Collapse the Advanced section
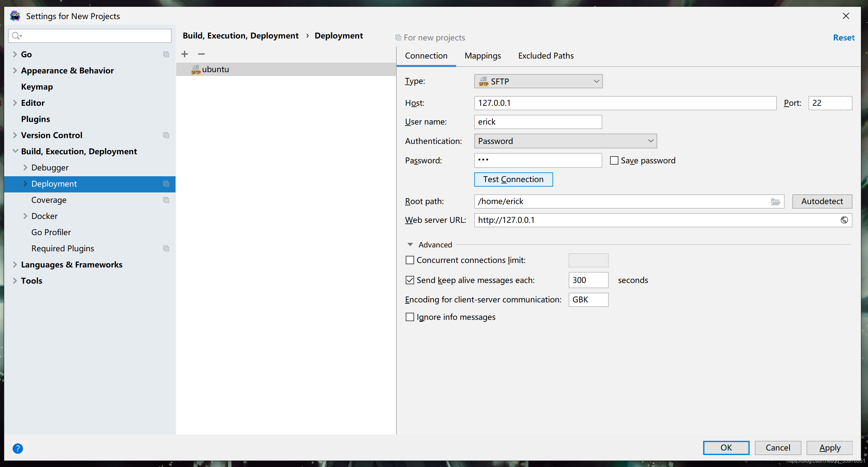Image resolution: width=868 pixels, height=467 pixels. tap(410, 244)
